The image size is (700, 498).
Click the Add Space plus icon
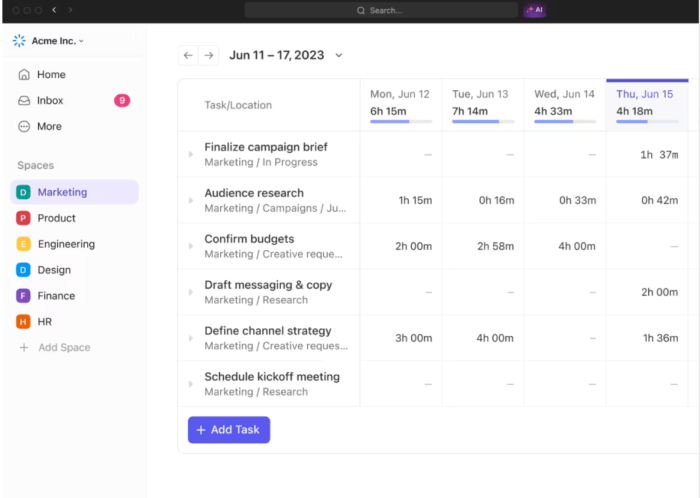[24, 348]
